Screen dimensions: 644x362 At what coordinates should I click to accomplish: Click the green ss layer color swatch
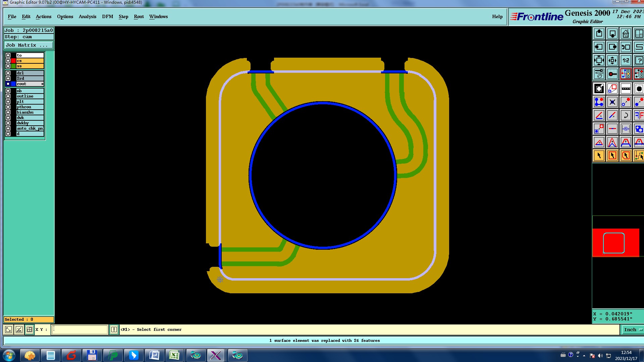[13, 66]
